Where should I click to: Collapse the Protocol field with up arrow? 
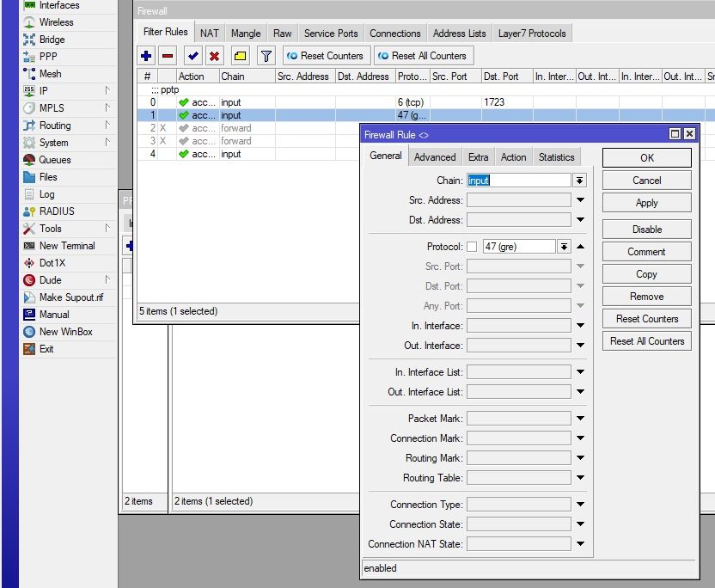pyautogui.click(x=580, y=247)
